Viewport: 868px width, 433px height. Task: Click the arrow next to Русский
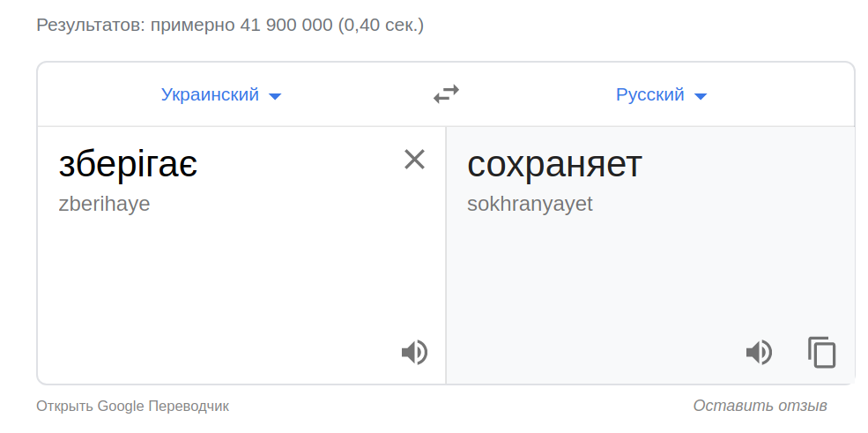tap(701, 96)
